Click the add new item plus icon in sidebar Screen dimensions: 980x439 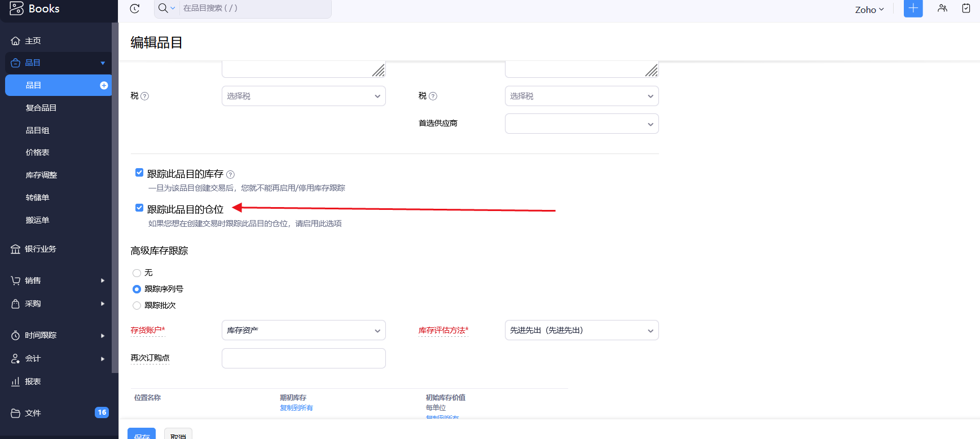pos(104,85)
